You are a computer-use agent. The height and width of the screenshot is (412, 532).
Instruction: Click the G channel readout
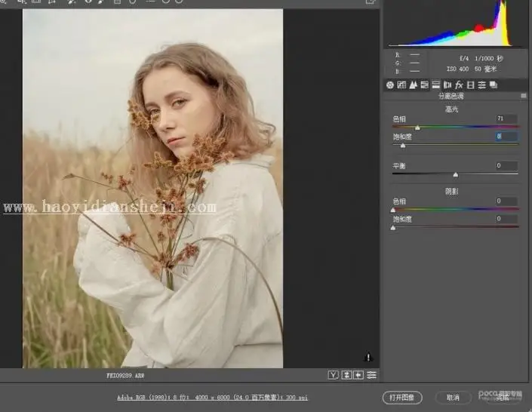pos(407,63)
